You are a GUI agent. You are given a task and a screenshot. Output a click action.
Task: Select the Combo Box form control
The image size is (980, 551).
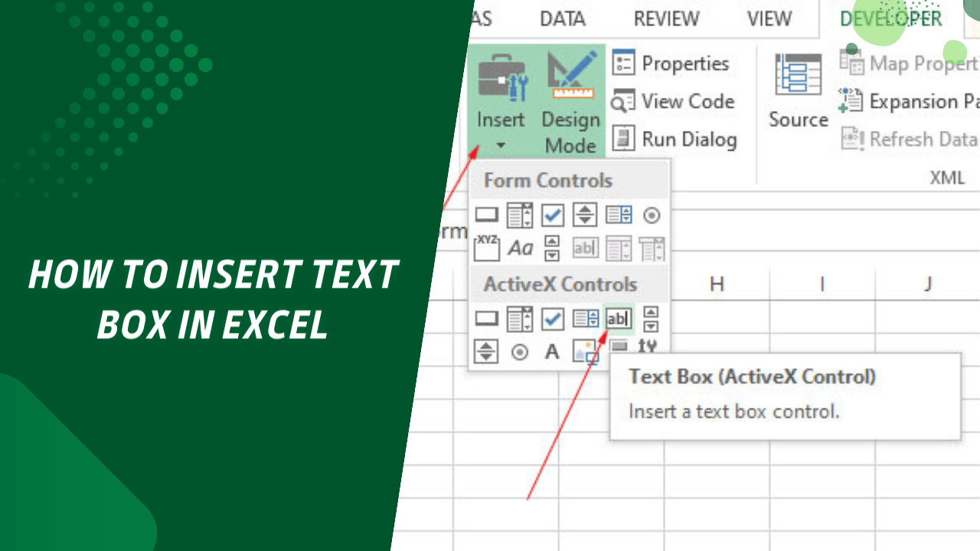pyautogui.click(x=519, y=215)
